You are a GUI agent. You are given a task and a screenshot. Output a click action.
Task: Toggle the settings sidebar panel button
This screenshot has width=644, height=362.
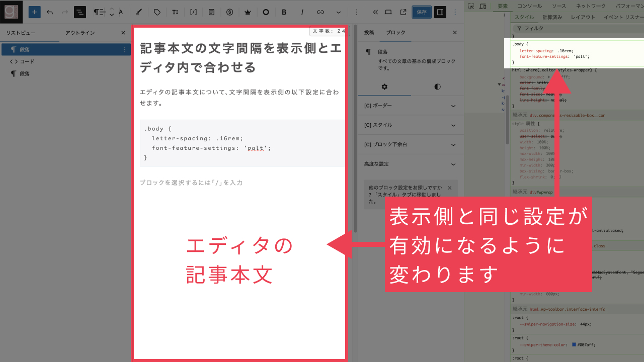pyautogui.click(x=440, y=12)
